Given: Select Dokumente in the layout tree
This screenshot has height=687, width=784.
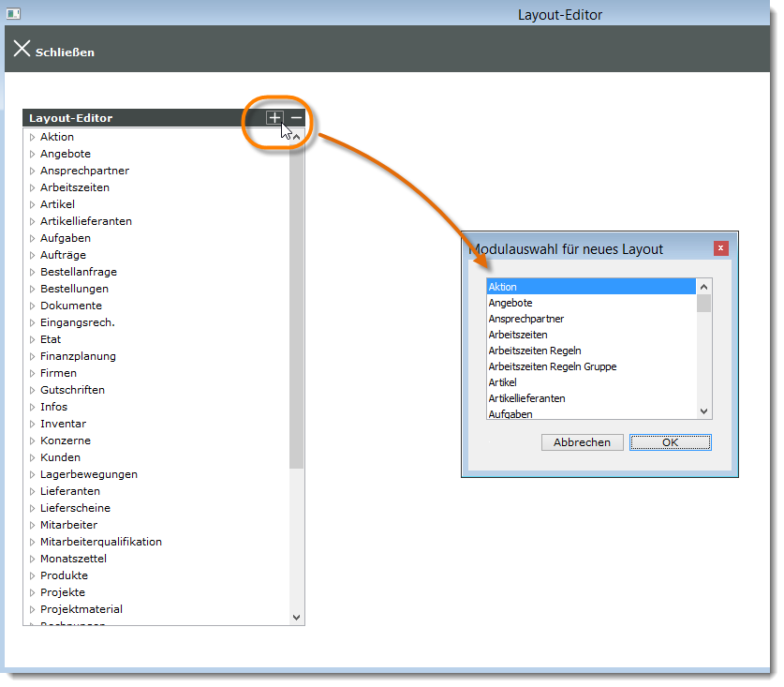Looking at the screenshot, I should 71,306.
